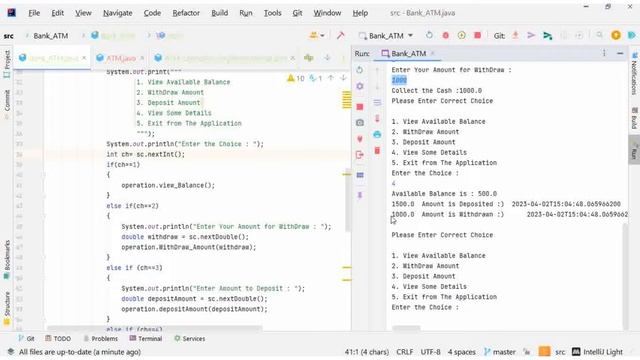640x360 pixels.
Task: Open run configuration settings gear in Run panel
Action: (x=360, y=86)
